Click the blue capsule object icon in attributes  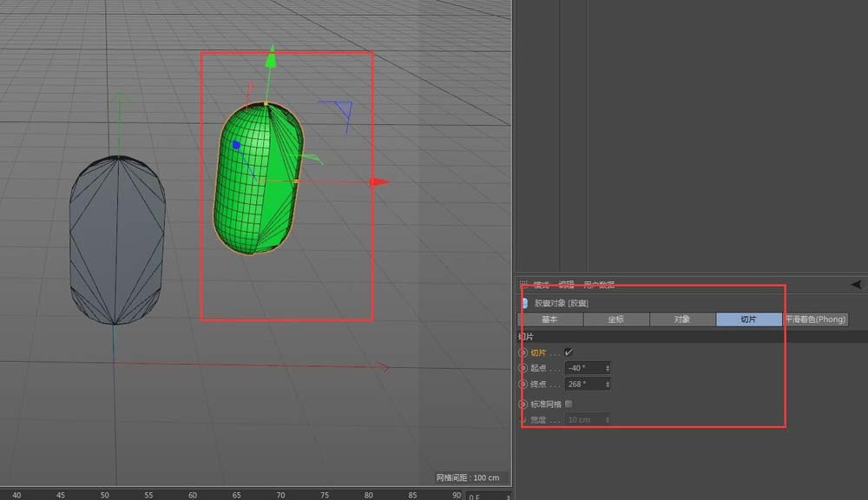click(524, 303)
